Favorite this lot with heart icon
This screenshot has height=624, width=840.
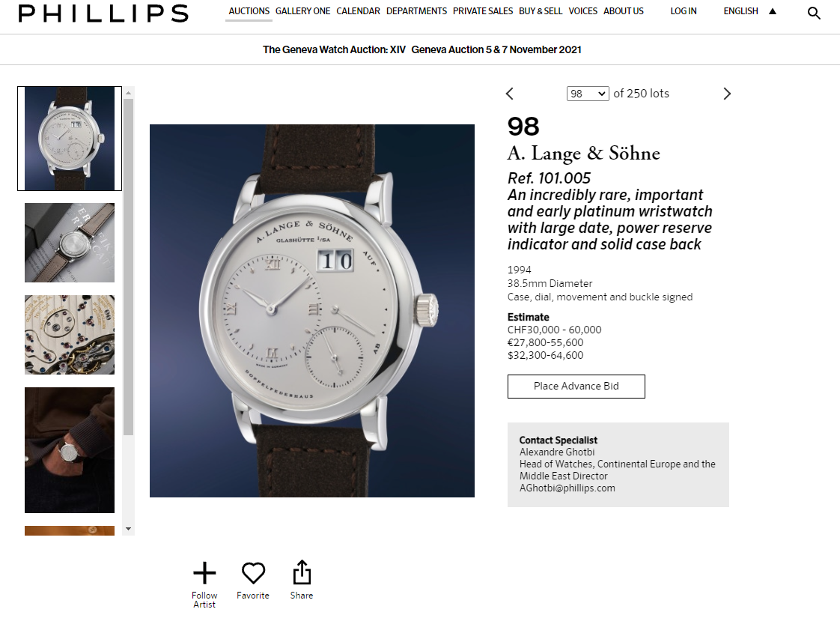point(253,574)
